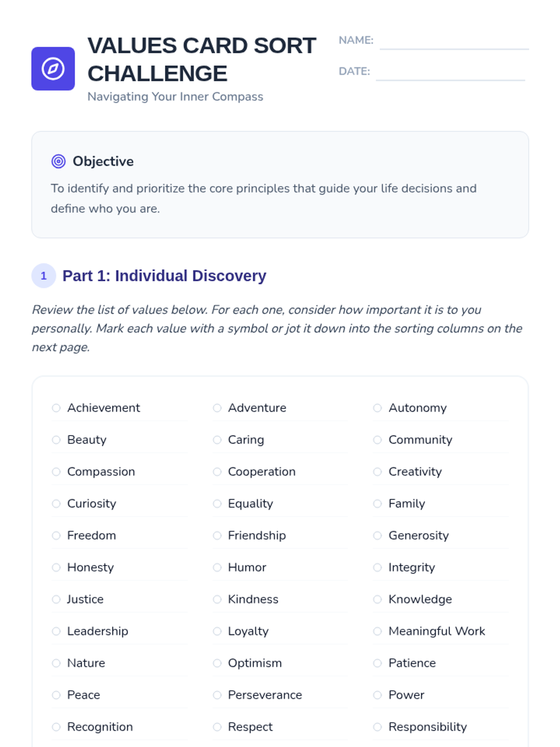This screenshot has width=560, height=747.
Task: Click the Perseverance value label
Action: (x=265, y=695)
